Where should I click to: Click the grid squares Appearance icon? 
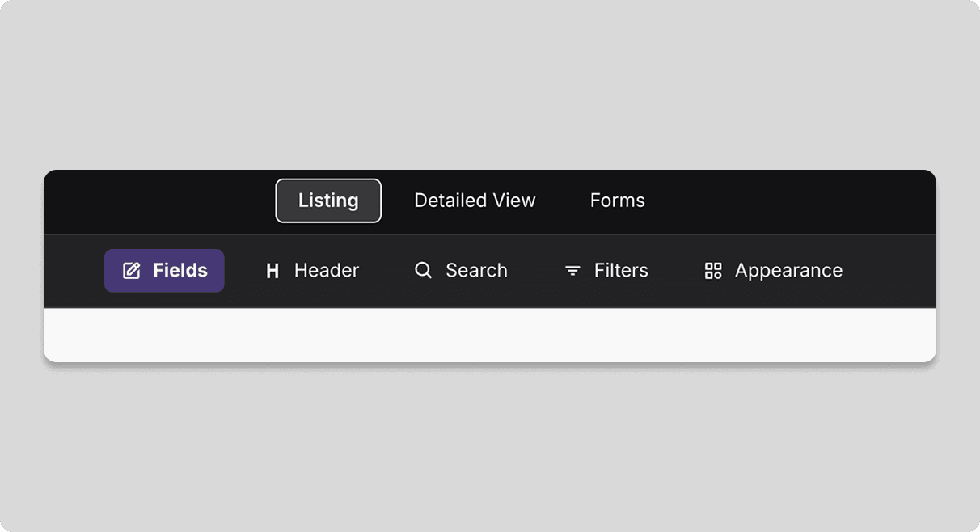713,271
